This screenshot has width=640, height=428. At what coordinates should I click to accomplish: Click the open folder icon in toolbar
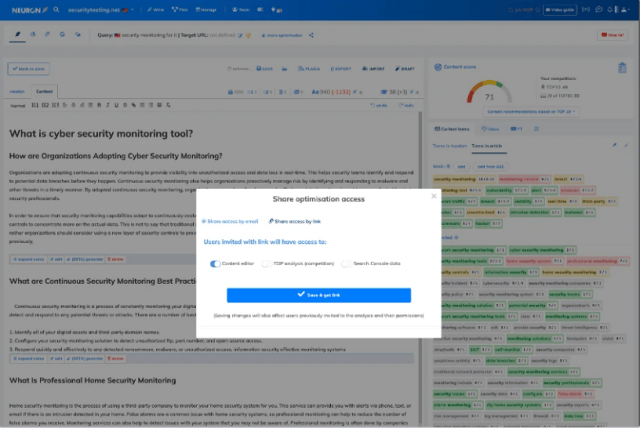click(284, 69)
